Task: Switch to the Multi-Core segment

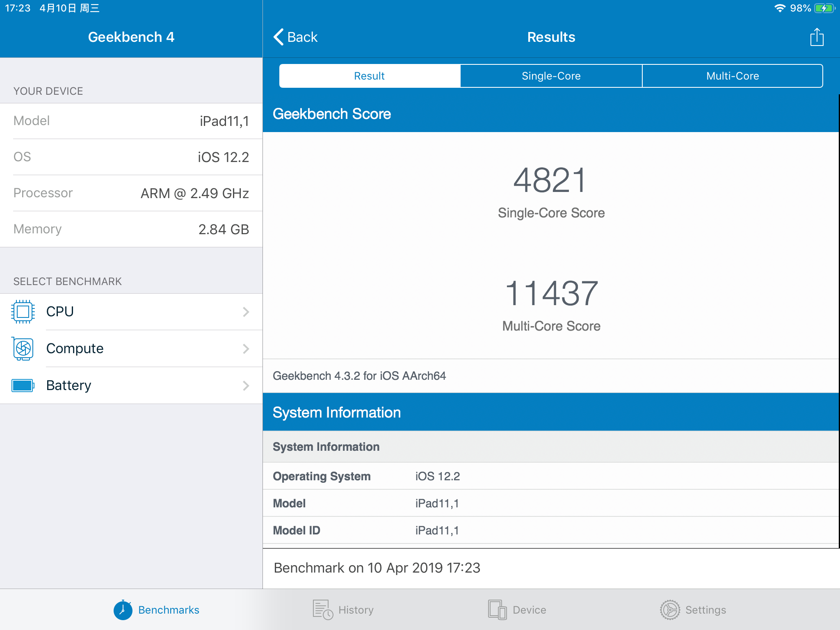Action: click(732, 76)
